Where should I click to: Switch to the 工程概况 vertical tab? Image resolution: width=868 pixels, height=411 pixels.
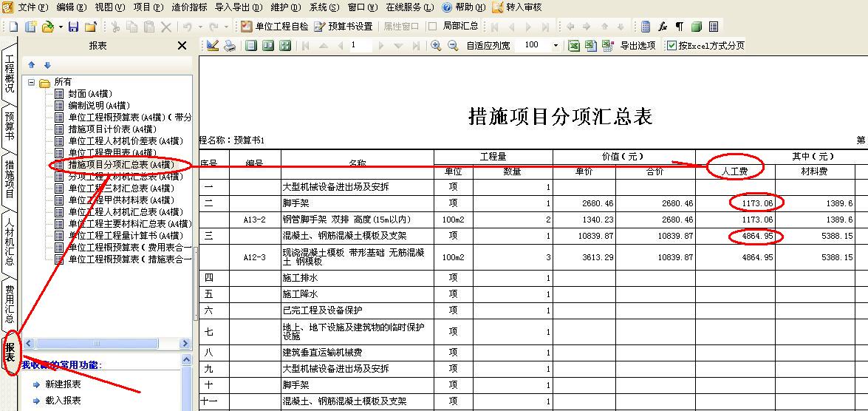click(x=10, y=73)
